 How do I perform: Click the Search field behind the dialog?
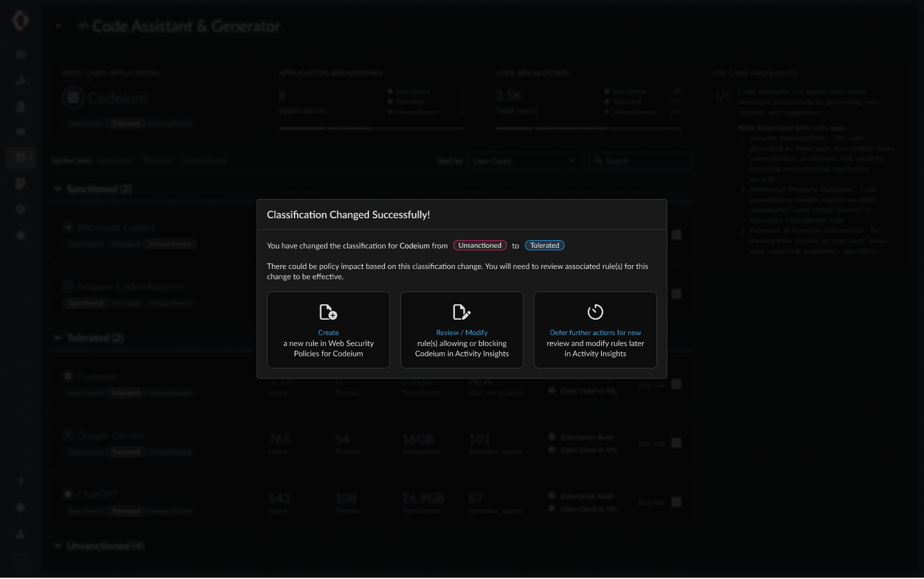tap(640, 160)
